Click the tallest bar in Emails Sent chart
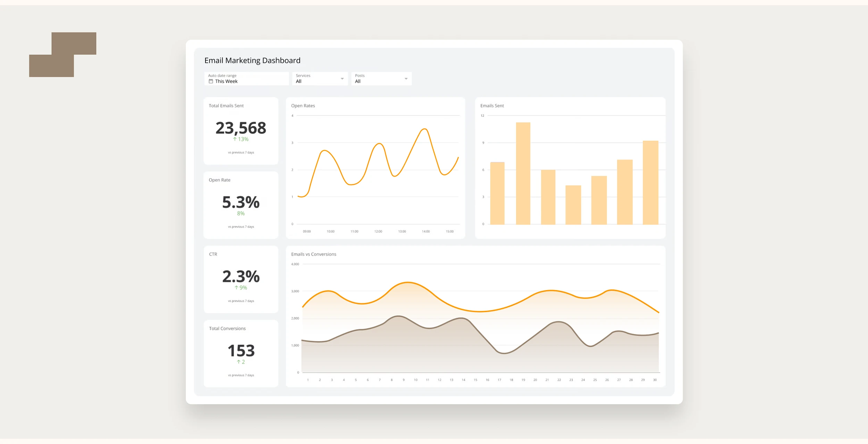Image resolution: width=868 pixels, height=444 pixels. coord(523,173)
